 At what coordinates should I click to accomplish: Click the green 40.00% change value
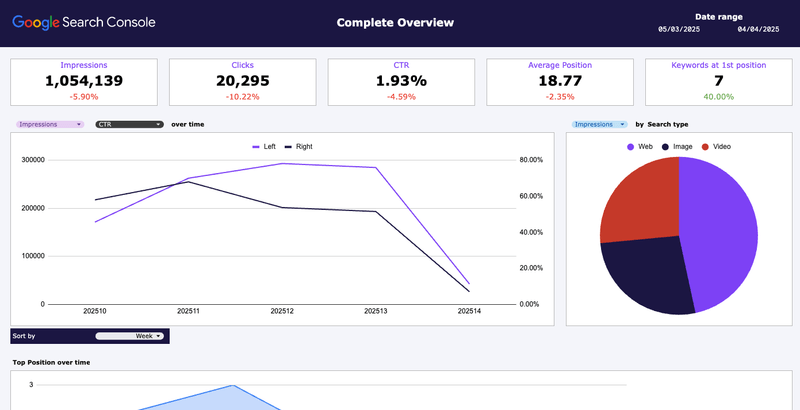(x=719, y=97)
